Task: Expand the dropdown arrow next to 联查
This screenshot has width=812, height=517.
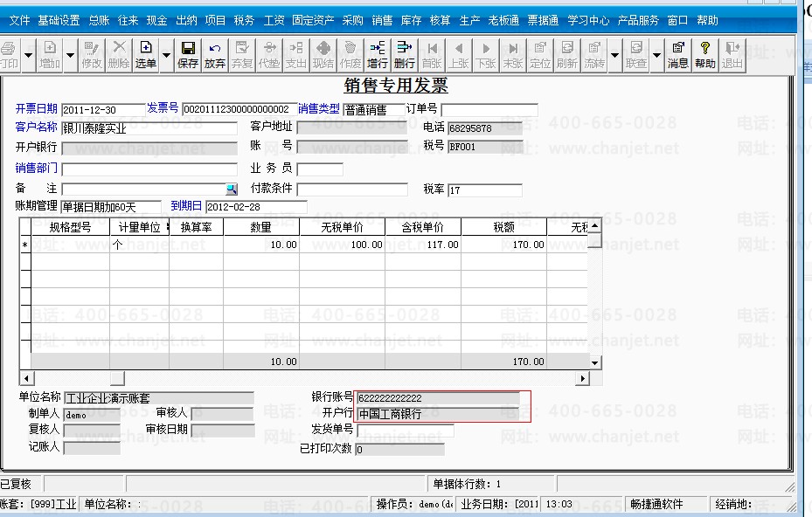Action: tap(656, 55)
